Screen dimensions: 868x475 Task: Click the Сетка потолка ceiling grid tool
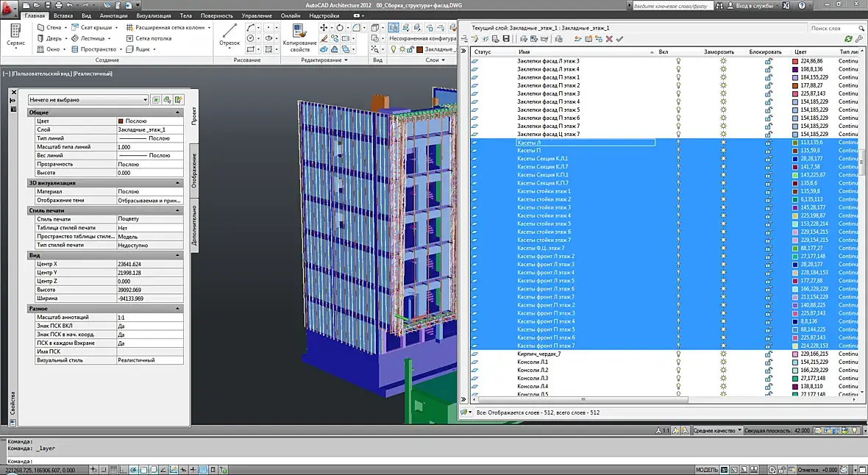click(x=149, y=38)
